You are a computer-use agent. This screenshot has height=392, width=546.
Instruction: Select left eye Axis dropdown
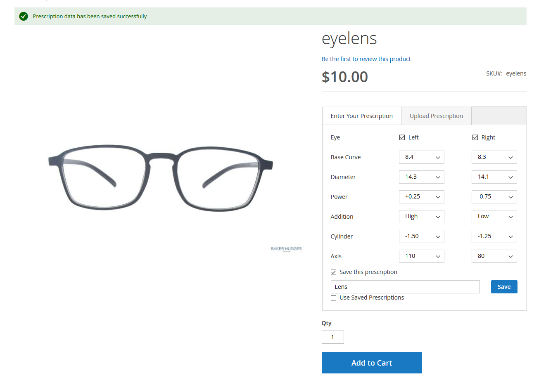pyautogui.click(x=421, y=256)
